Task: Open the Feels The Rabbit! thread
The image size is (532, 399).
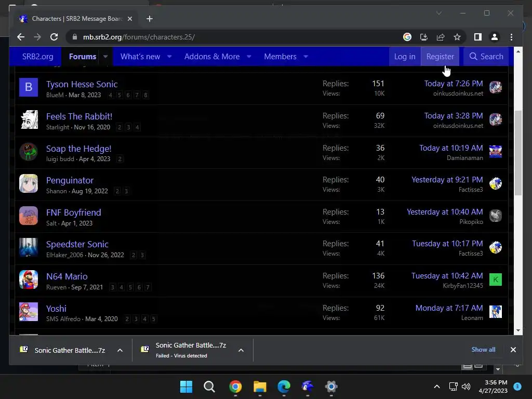Action: click(79, 116)
